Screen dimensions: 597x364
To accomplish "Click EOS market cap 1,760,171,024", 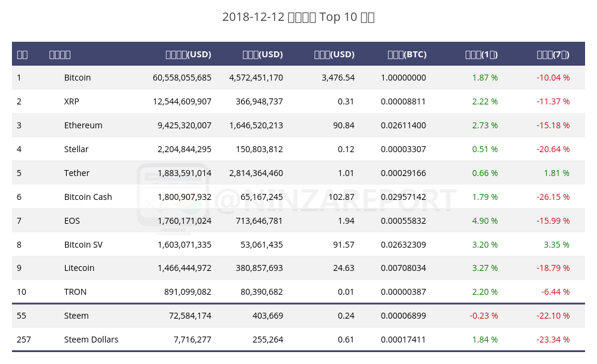I will pos(184,221).
